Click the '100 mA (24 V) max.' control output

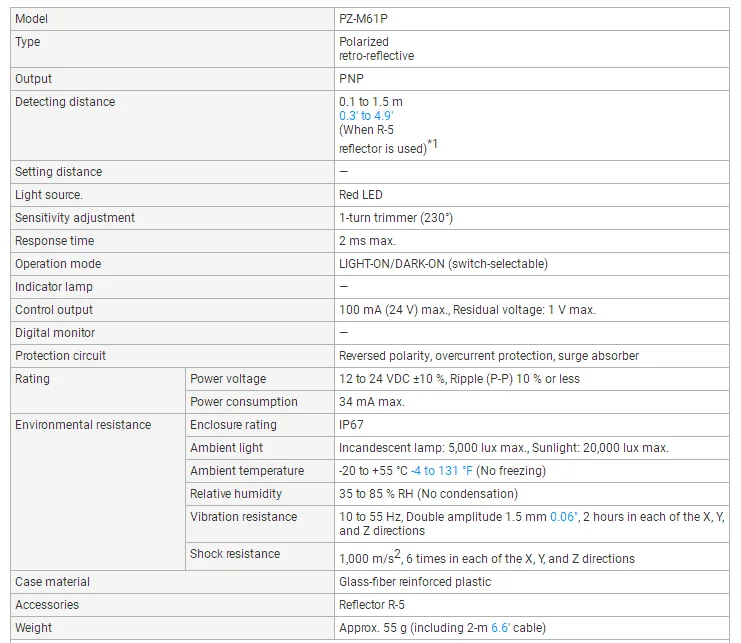[394, 310]
